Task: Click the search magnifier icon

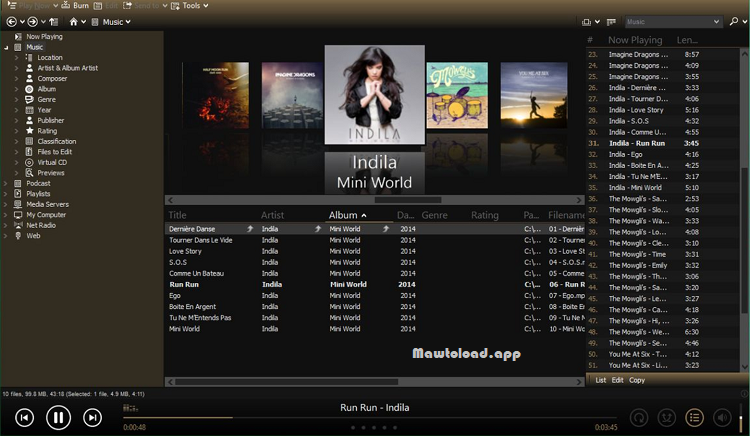Action: (734, 22)
